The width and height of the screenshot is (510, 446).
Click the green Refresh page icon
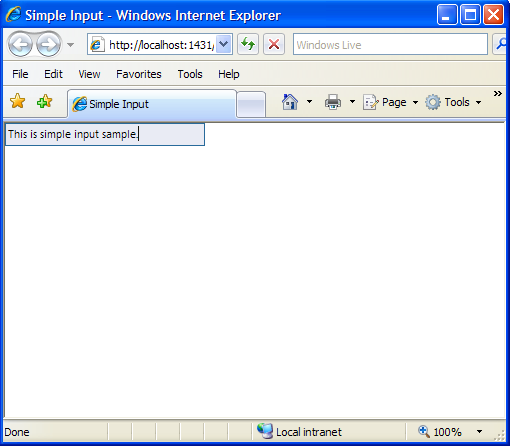pos(248,44)
